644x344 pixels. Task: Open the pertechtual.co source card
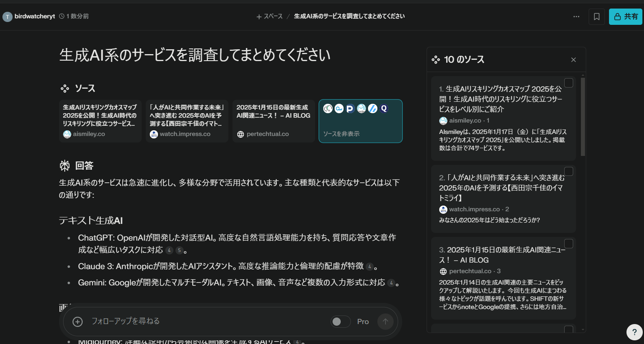[x=274, y=121]
